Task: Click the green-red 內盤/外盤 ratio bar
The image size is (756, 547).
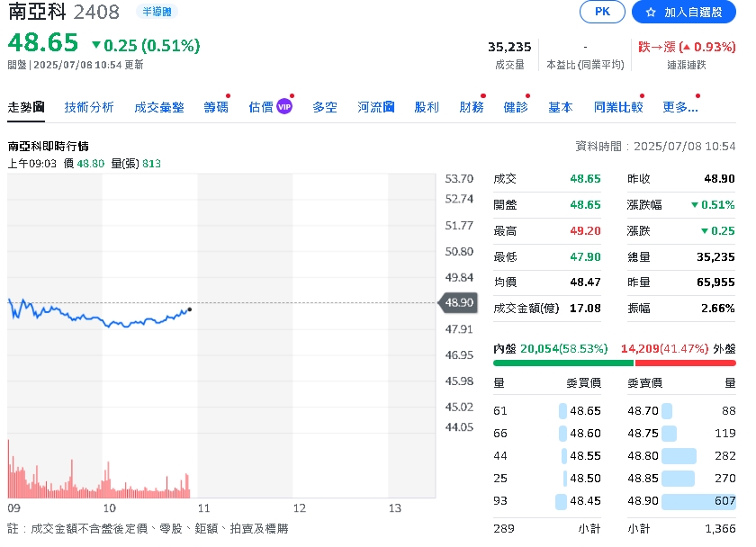Action: tap(614, 363)
